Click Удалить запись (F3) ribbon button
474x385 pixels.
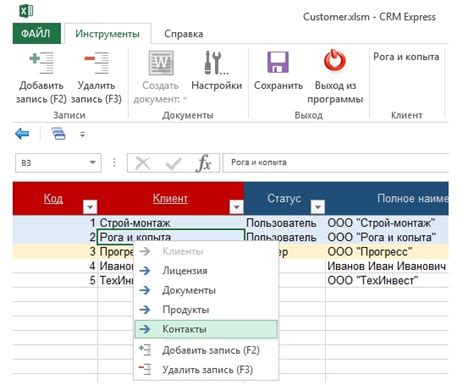click(x=96, y=77)
